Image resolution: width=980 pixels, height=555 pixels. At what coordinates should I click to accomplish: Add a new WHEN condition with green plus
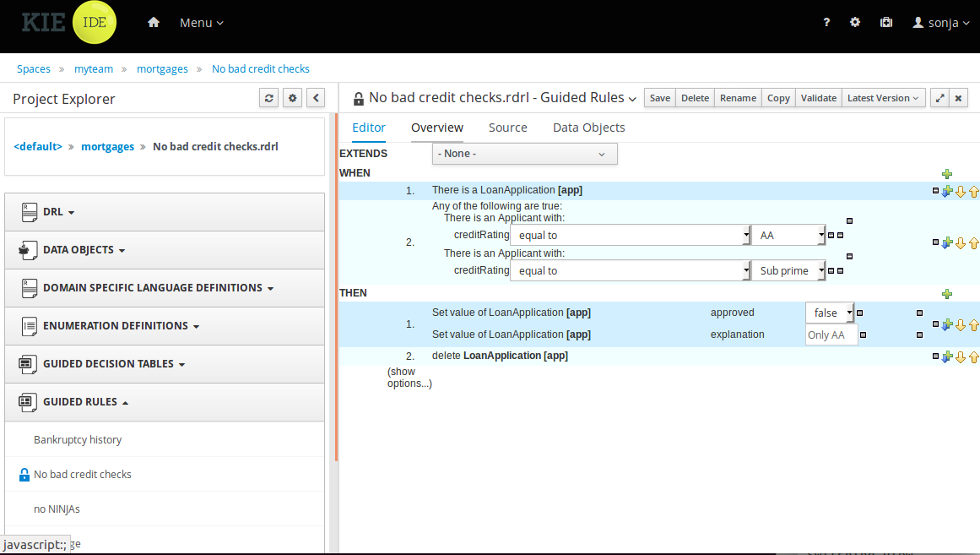947,174
